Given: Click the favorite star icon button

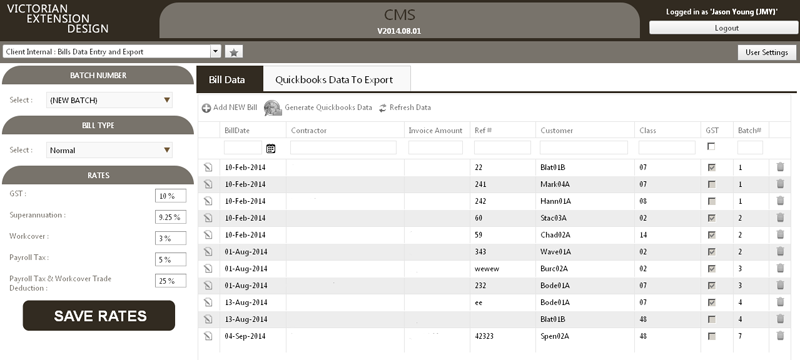Looking at the screenshot, I should click(x=234, y=52).
